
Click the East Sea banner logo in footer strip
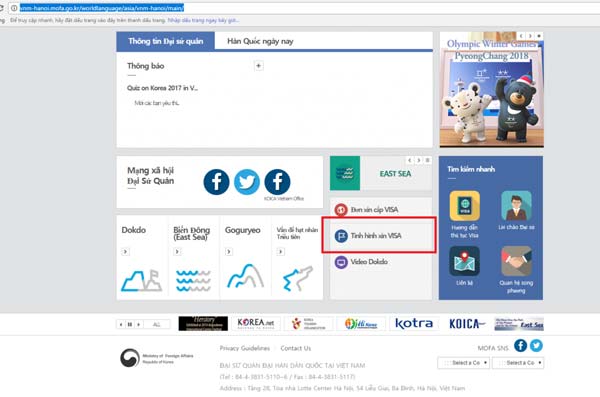click(x=519, y=323)
